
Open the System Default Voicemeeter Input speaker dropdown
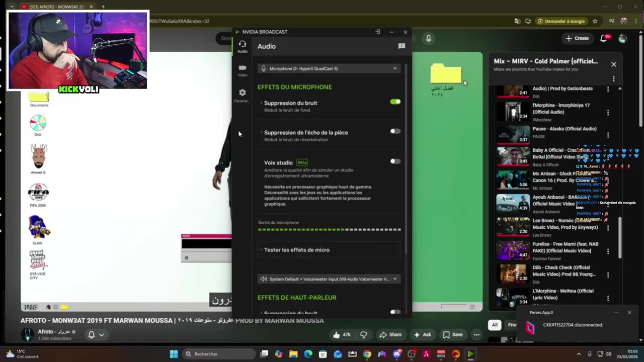pyautogui.click(x=329, y=279)
